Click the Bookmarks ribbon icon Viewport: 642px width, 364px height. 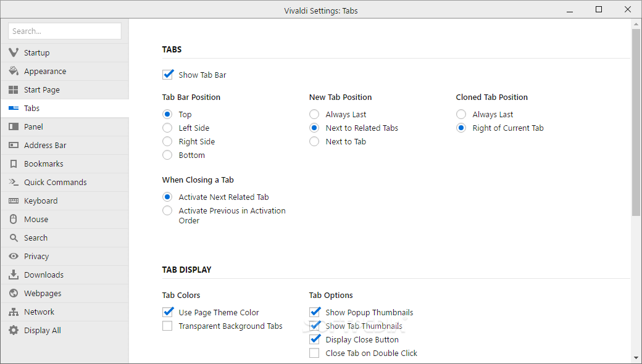14,163
